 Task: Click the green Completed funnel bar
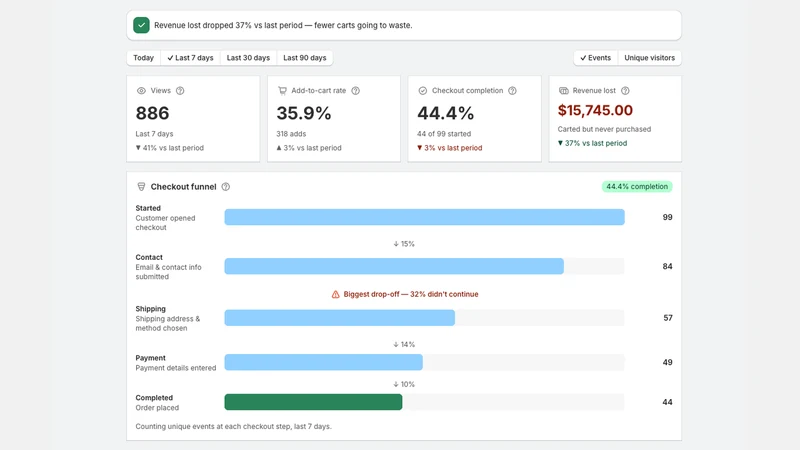pyautogui.click(x=313, y=402)
